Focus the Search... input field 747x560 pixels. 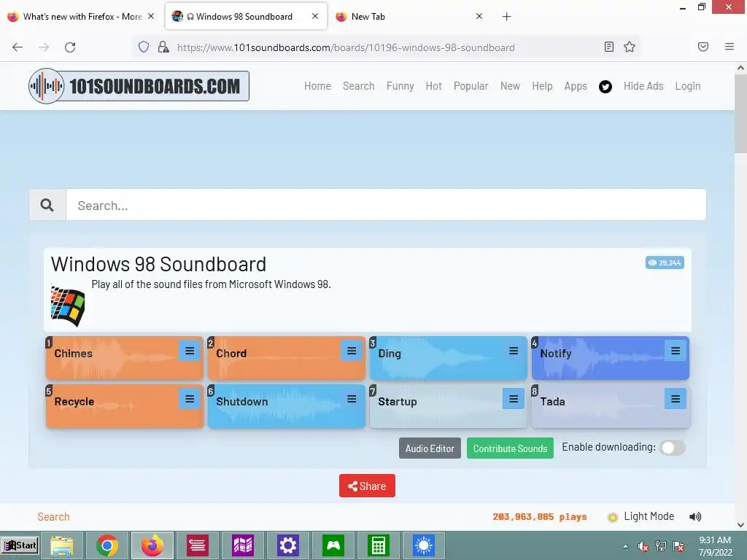tap(386, 205)
